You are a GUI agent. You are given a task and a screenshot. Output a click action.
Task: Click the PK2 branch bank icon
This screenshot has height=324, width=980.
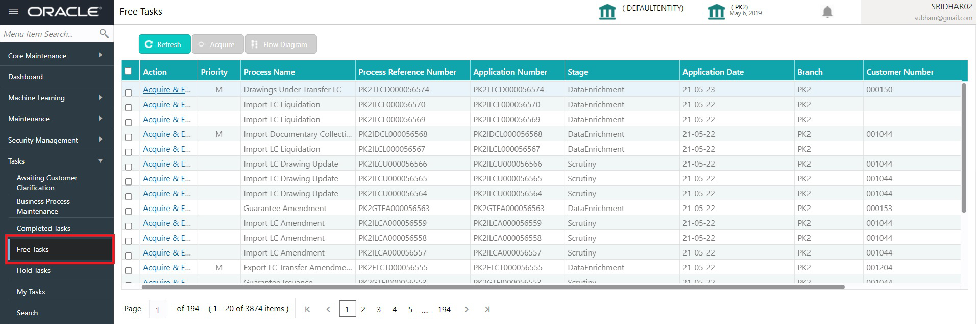pyautogui.click(x=717, y=11)
